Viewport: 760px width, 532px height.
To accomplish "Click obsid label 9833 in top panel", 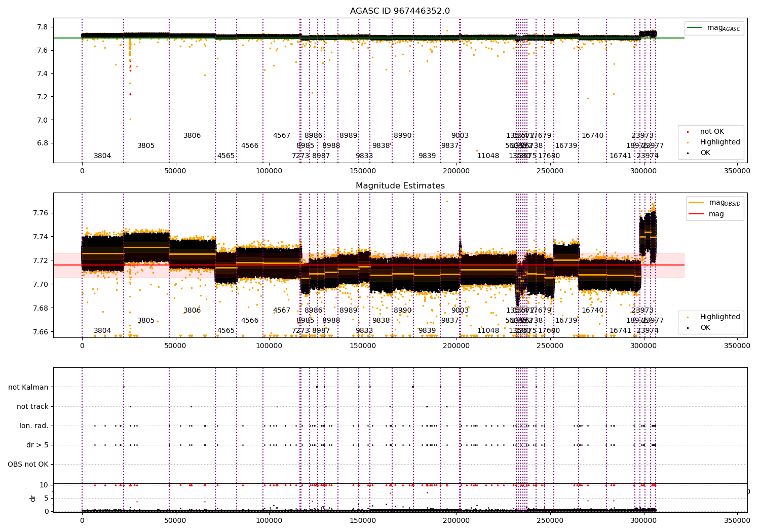I will 364,156.
